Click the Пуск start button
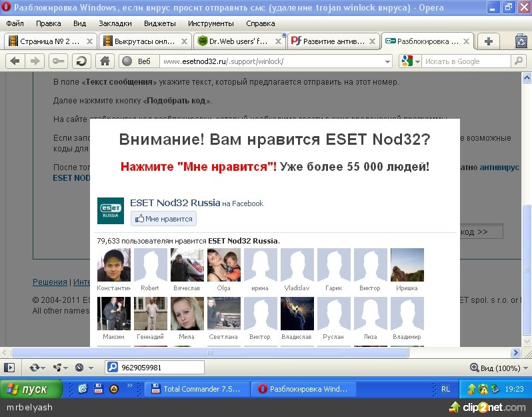532x417 pixels. [x=31, y=389]
